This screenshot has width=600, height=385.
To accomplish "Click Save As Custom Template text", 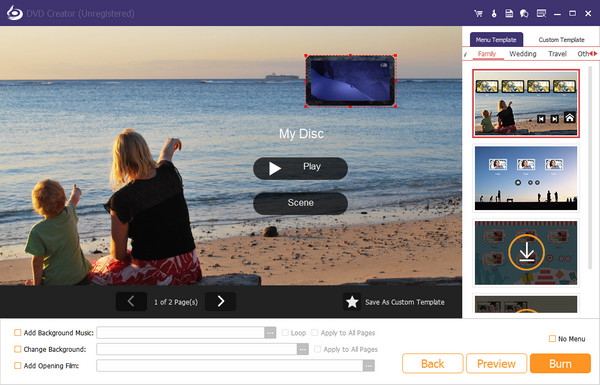I will click(x=404, y=302).
